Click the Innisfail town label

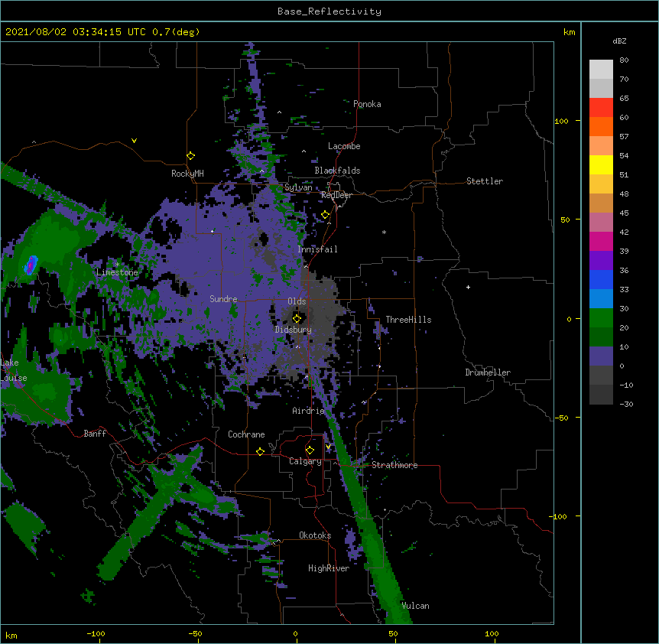tap(317, 249)
